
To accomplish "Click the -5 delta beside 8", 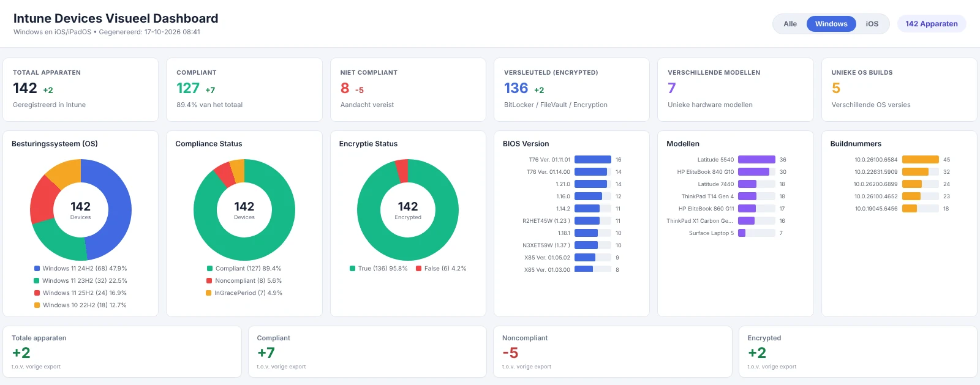I will click(x=360, y=90).
